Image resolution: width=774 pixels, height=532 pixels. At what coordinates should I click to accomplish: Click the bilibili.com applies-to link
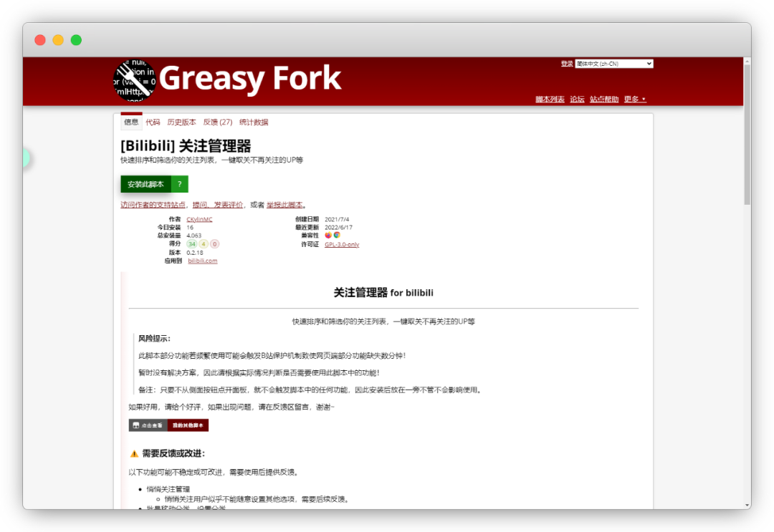point(202,261)
